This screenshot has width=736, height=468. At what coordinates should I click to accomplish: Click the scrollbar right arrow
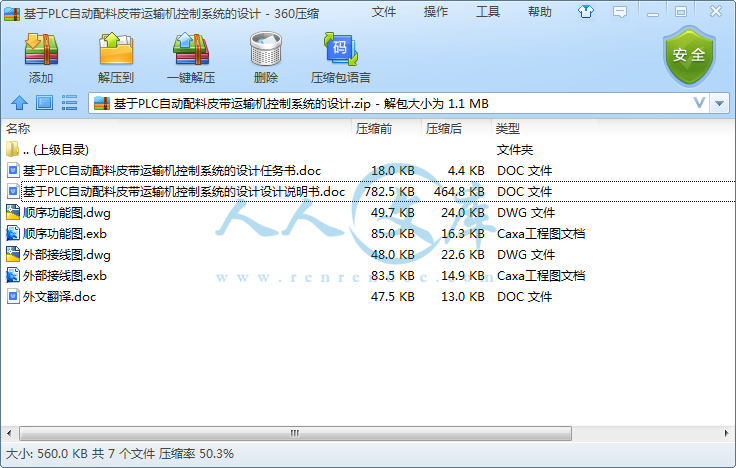click(727, 433)
